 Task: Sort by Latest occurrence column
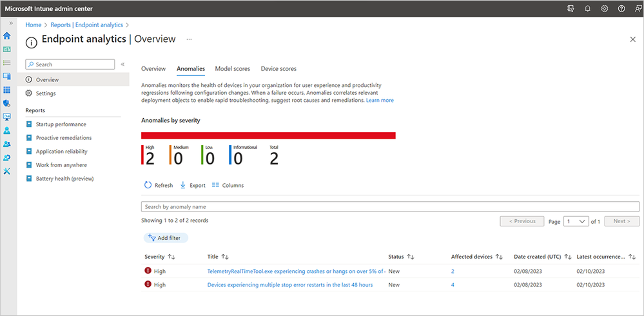pos(606,257)
